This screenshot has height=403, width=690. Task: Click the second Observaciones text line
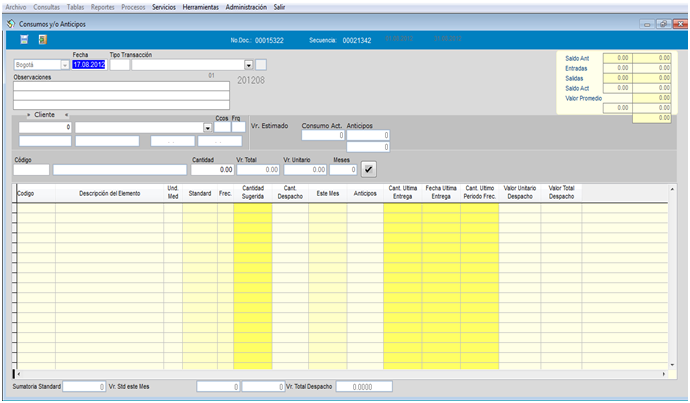coord(121,96)
